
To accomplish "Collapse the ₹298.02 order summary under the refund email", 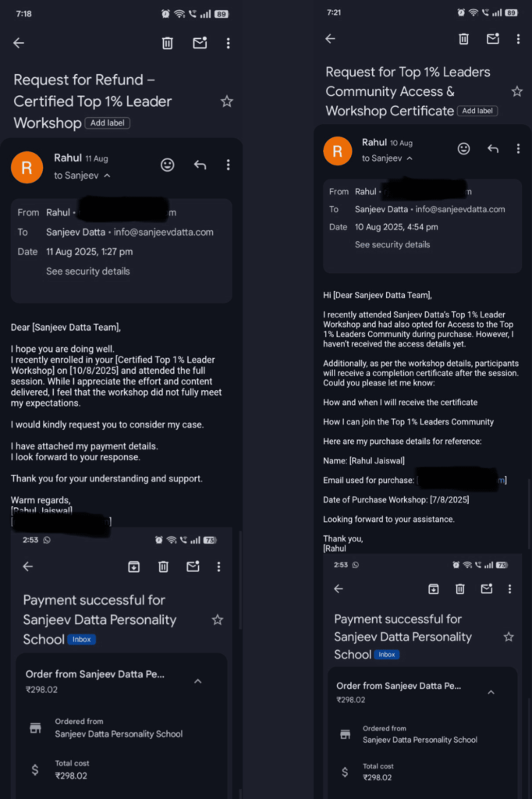I will (198, 681).
